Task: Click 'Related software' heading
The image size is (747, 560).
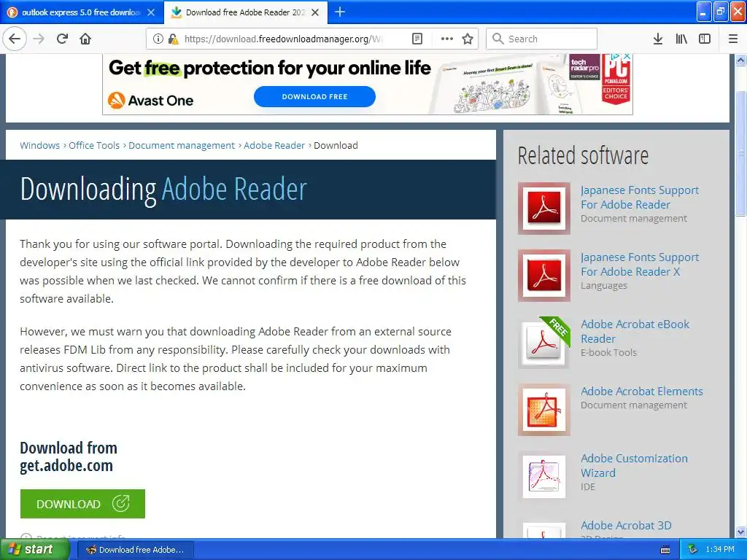Action: pos(583,156)
